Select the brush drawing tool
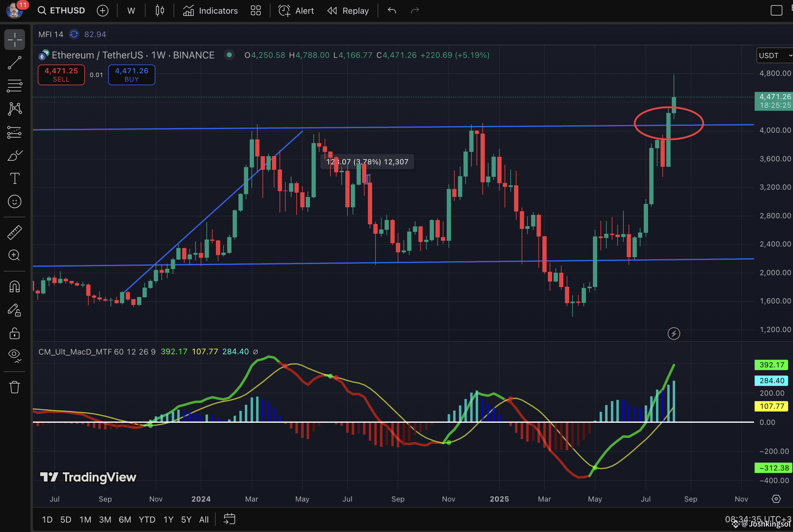The height and width of the screenshot is (532, 793). point(15,156)
